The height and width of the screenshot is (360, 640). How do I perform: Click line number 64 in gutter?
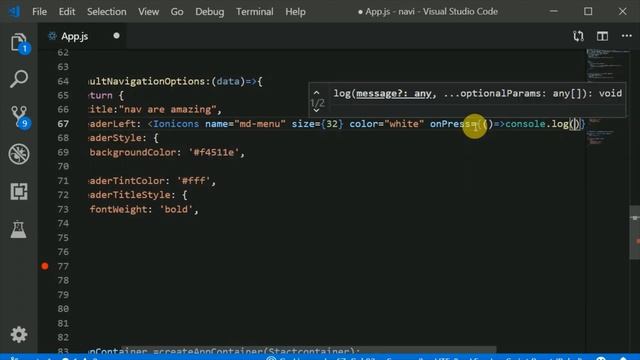(x=63, y=81)
